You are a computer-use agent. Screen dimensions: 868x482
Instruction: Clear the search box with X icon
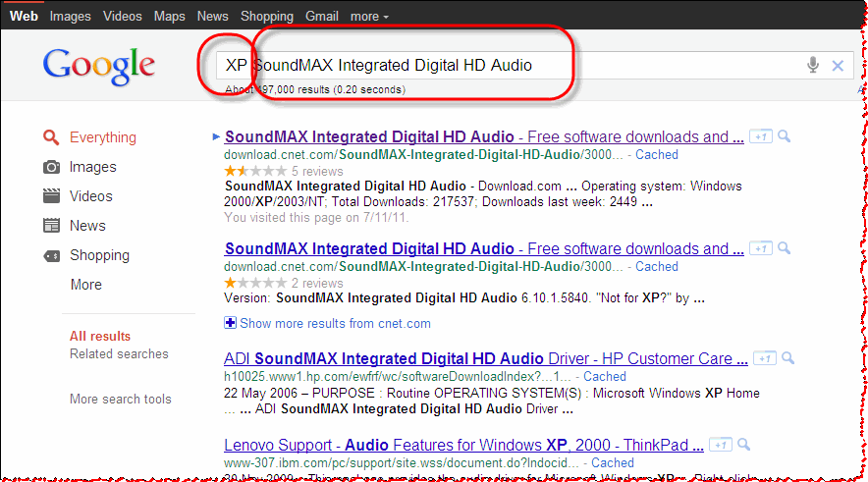coord(838,66)
